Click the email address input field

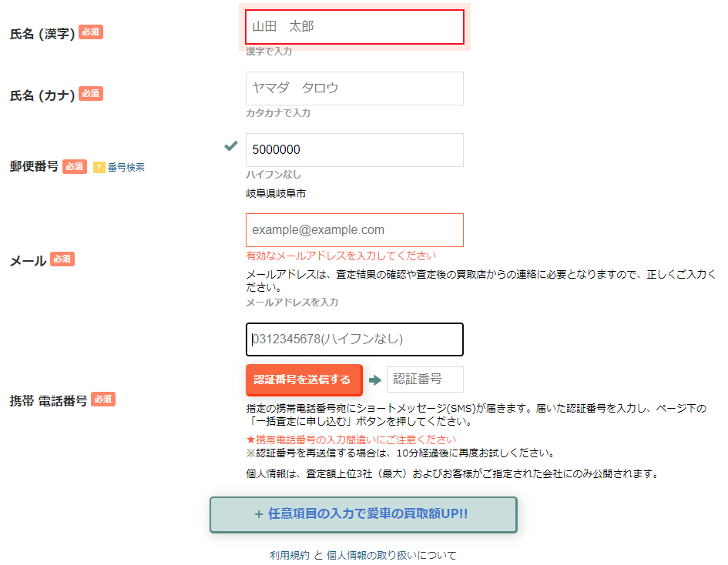[x=354, y=230]
